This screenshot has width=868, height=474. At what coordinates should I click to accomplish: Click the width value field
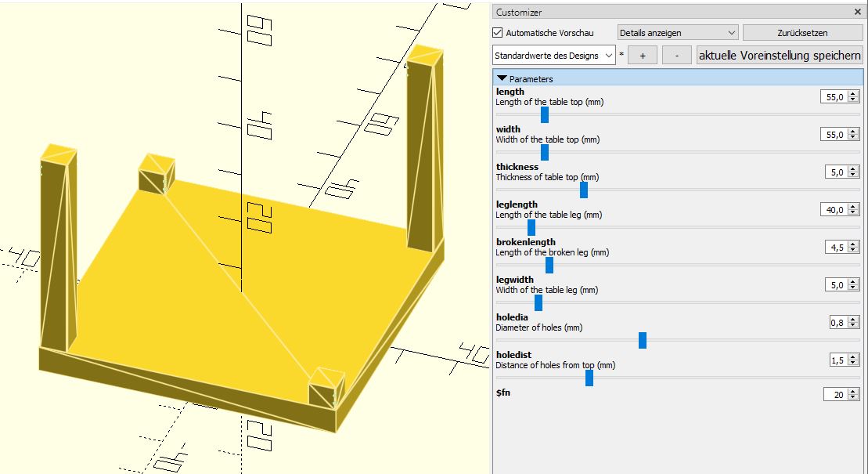[x=834, y=135]
